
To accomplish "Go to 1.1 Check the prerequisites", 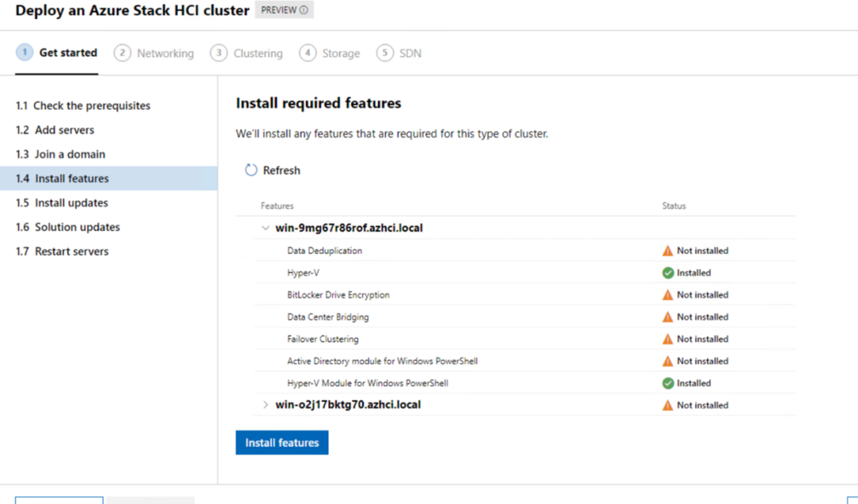I will coord(83,106).
